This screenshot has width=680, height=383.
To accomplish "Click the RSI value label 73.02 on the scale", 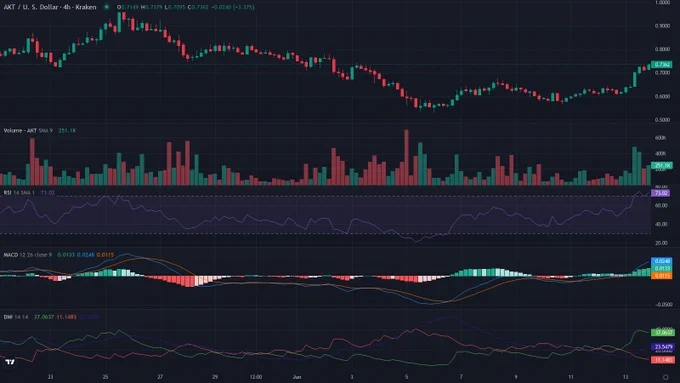I will 660,193.
